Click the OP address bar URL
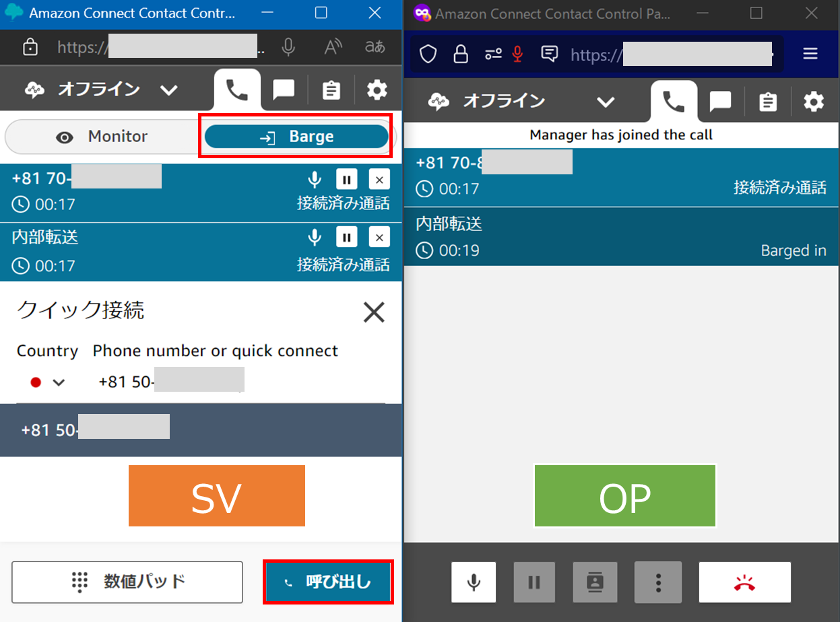The image size is (840, 622). pyautogui.click(x=672, y=54)
